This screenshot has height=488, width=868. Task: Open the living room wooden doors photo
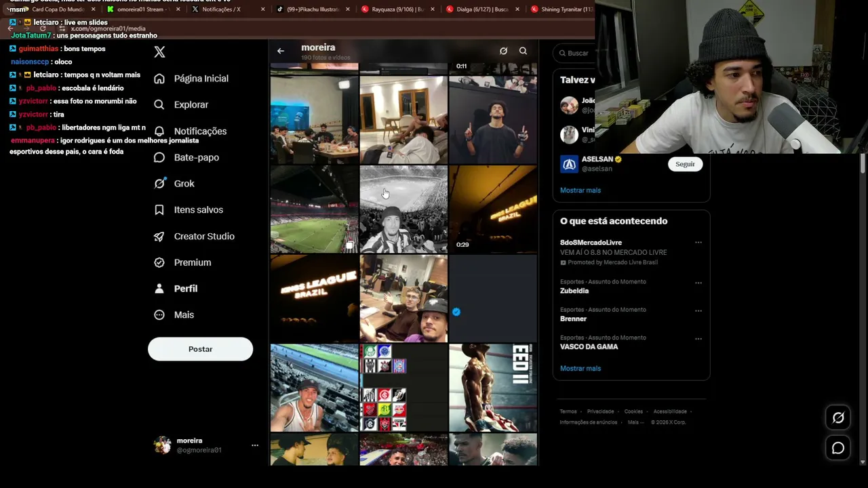403,120
